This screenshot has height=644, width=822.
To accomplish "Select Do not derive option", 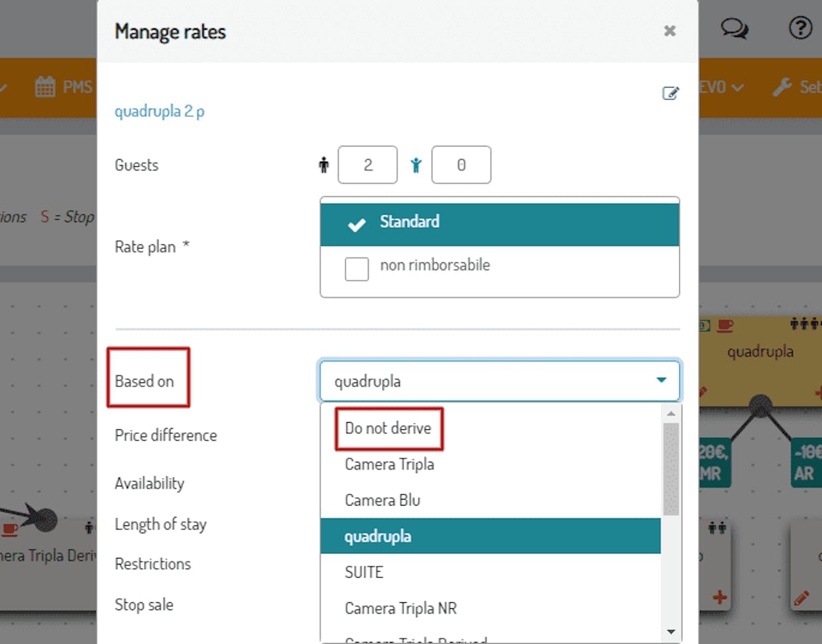I will 388,429.
